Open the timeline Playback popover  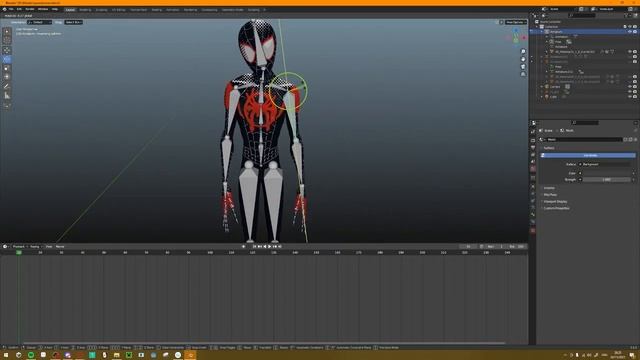[19, 247]
